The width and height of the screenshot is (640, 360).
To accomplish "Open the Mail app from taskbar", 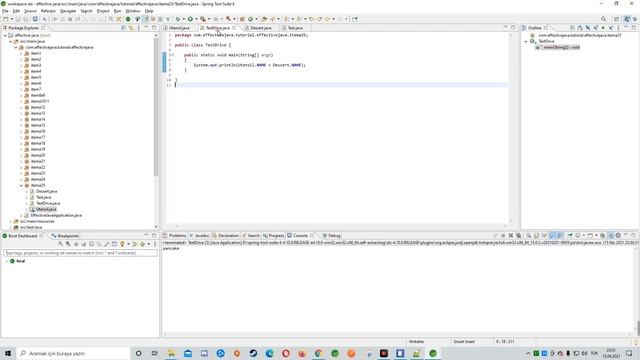I will 188,353.
